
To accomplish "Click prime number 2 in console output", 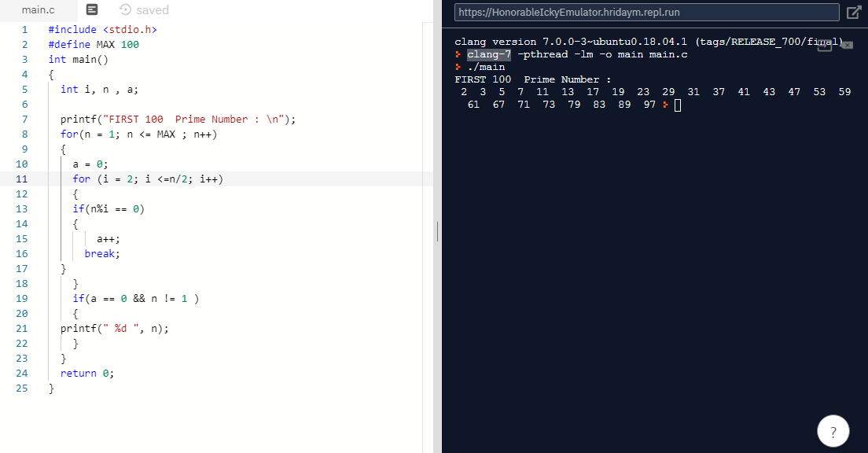I will click(x=464, y=92).
